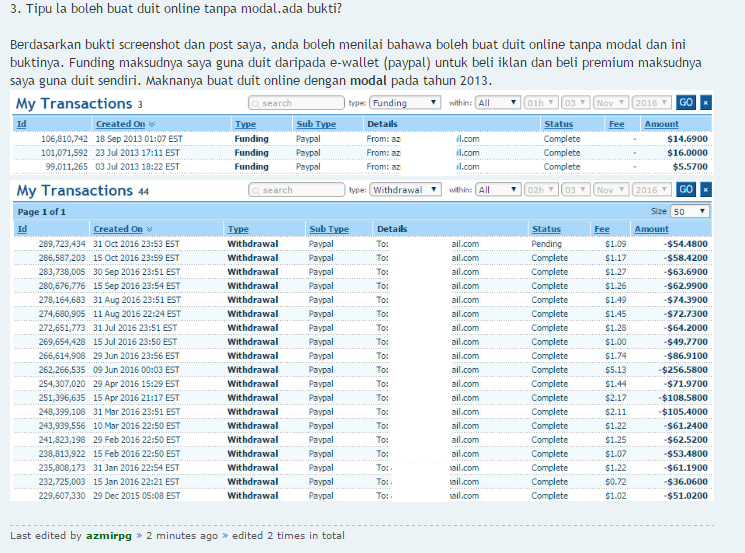Close the Funding filter with the x button
This screenshot has width=745, height=553.
(706, 103)
